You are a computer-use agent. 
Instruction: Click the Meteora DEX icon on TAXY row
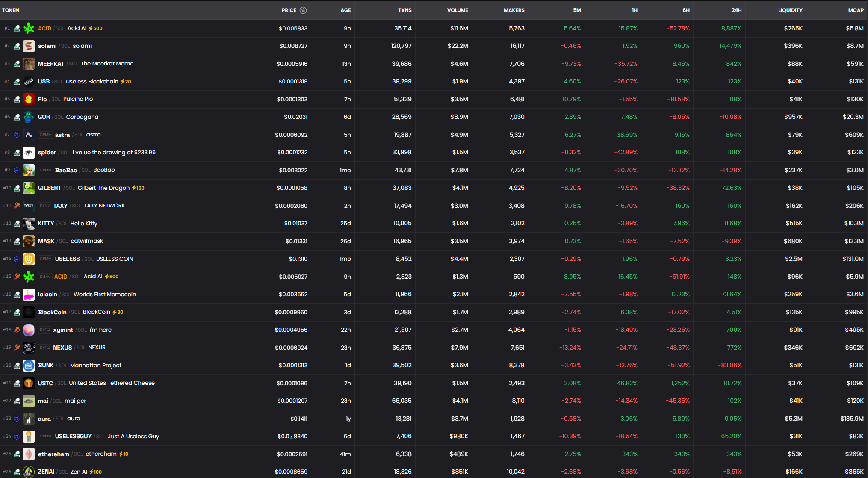(17, 206)
